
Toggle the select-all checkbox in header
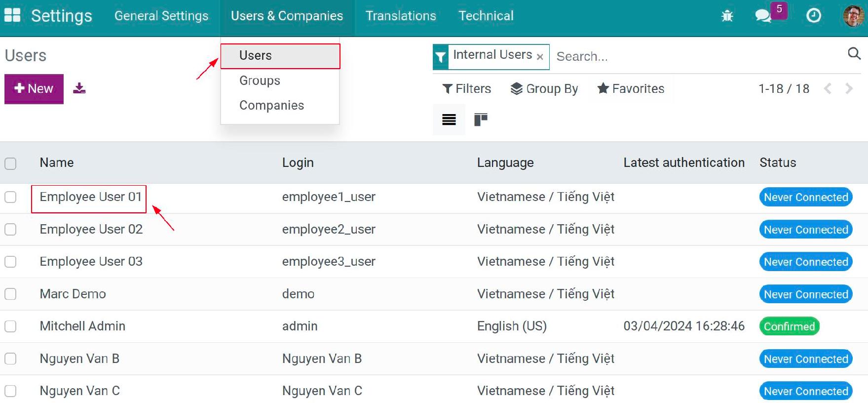(10, 163)
